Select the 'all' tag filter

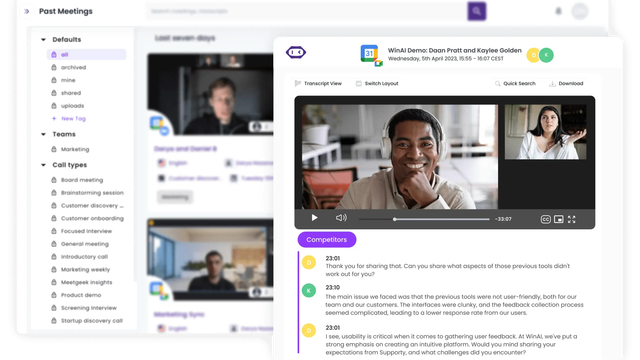87,54
